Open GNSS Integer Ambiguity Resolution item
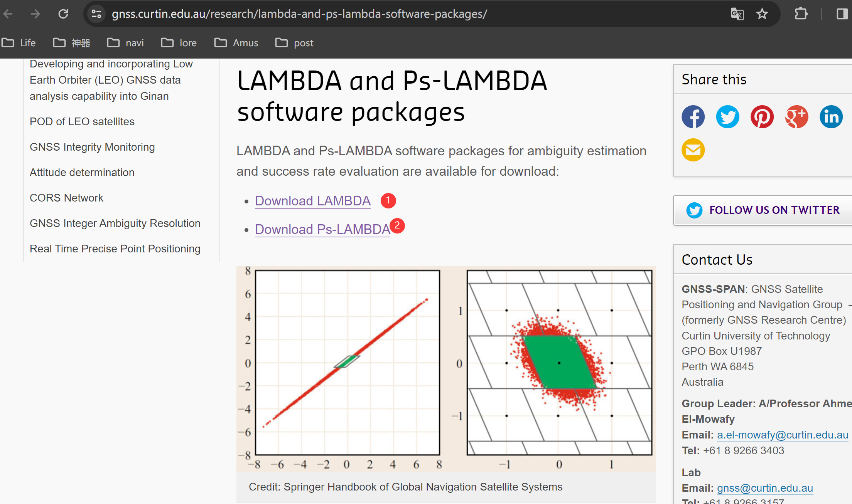The width and height of the screenshot is (852, 504). tap(115, 223)
